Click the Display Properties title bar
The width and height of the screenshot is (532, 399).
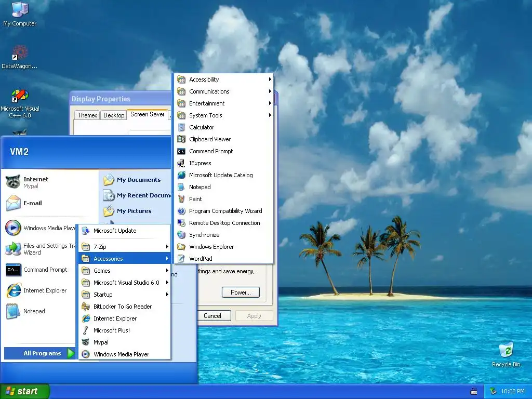point(121,99)
